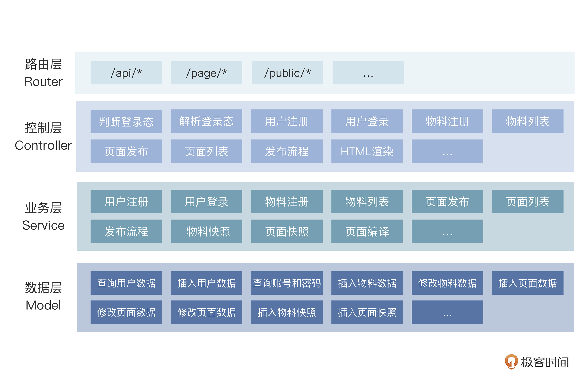Click the ellipsis box in Router row
This screenshot has height=387, width=588.
tap(368, 73)
